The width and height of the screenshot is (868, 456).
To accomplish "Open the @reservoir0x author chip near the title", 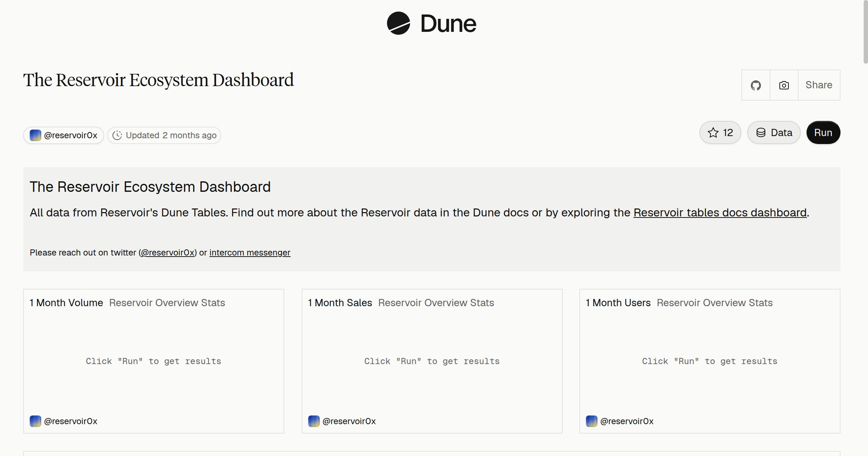I will click(64, 135).
